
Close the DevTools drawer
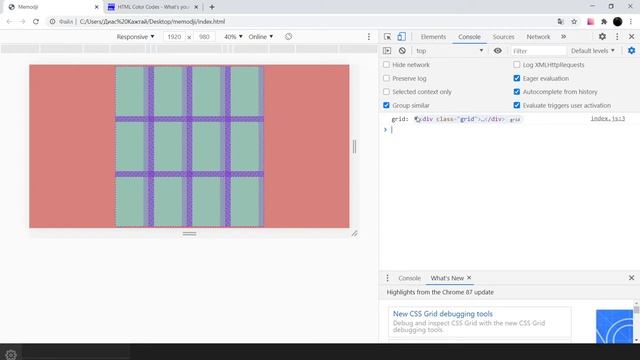click(x=631, y=278)
